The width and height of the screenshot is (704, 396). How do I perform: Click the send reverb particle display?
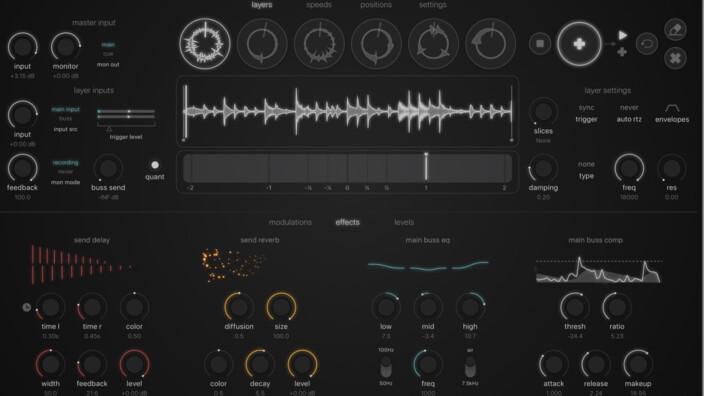[234, 264]
